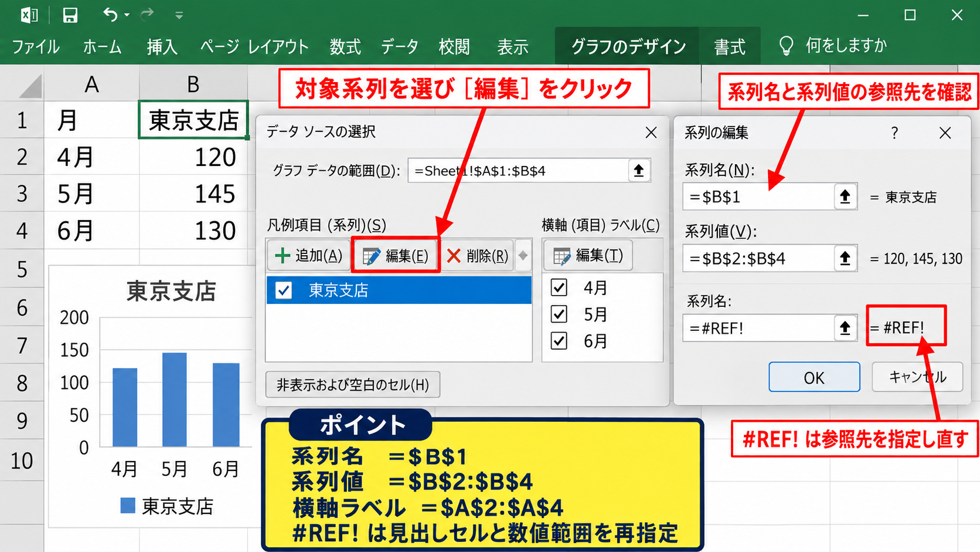
Task: Click the range selector icon beside =#REF!
Action: 845,328
